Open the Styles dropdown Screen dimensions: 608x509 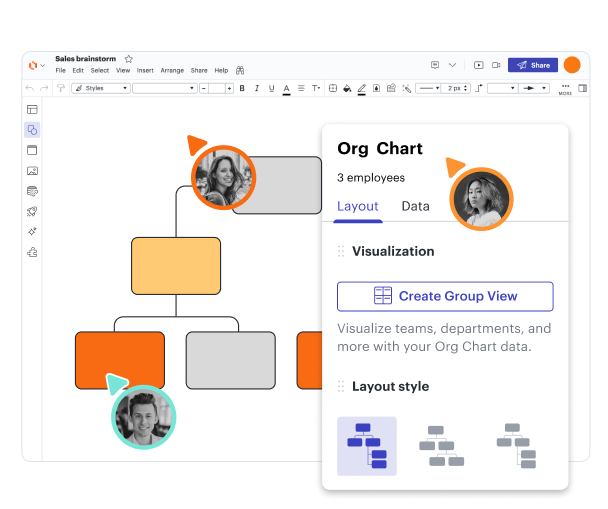point(101,88)
